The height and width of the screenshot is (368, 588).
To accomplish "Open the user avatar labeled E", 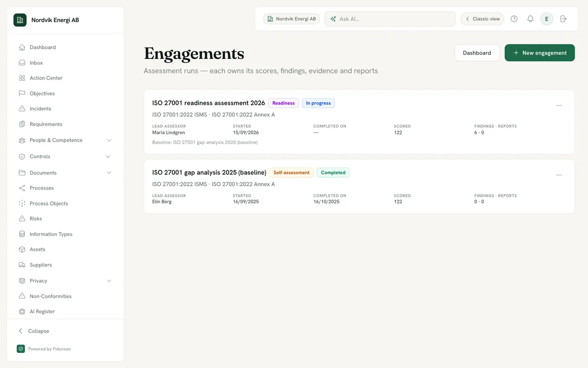I will tap(547, 19).
